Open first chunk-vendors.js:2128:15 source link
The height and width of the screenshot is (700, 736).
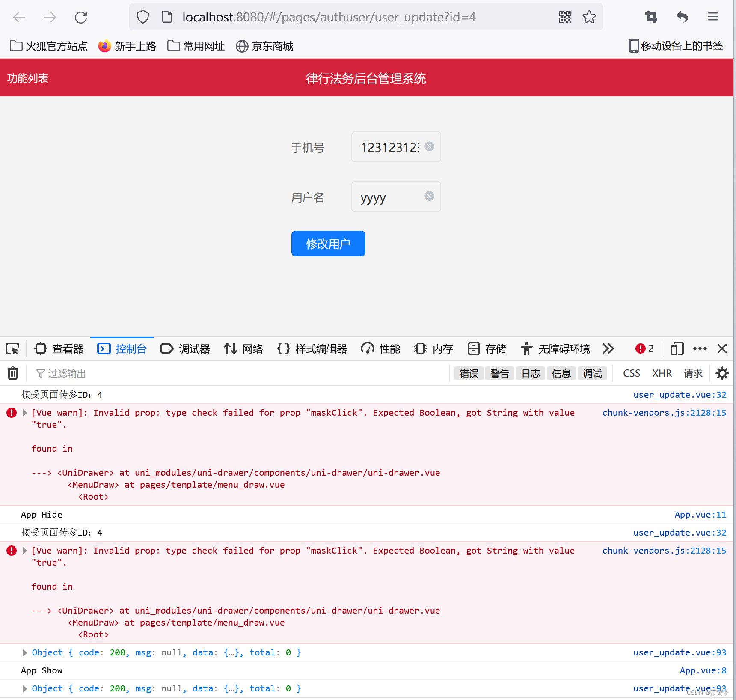click(x=665, y=413)
